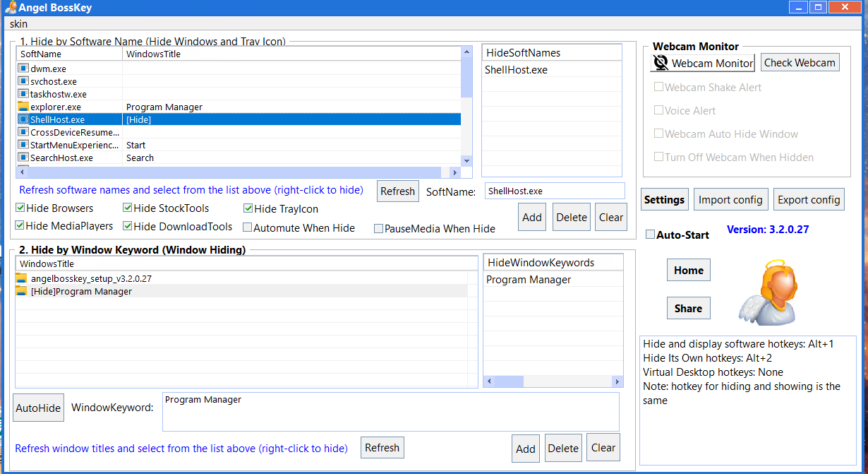Click the software list horizontal scrollbar left arrow
The image size is (868, 474).
tap(22, 172)
